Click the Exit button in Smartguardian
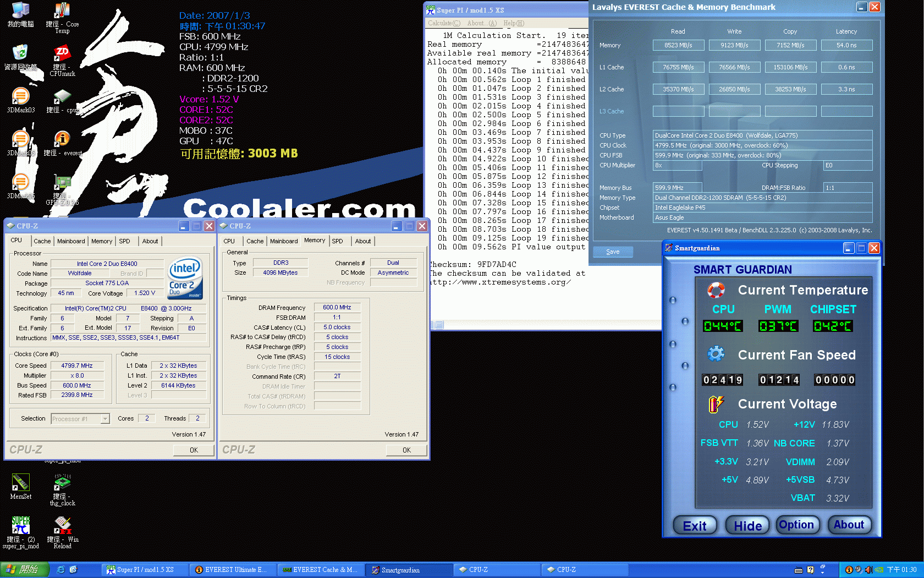This screenshot has height=578, width=924. coord(695,526)
